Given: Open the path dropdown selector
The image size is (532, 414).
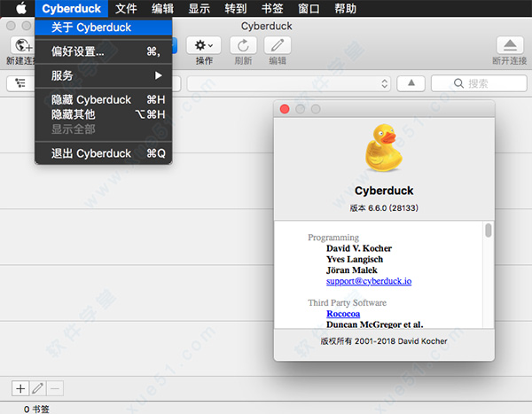Looking at the screenshot, I should [x=289, y=83].
